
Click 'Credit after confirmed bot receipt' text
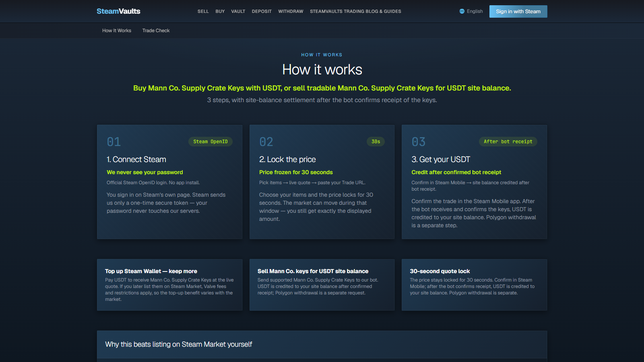(456, 172)
